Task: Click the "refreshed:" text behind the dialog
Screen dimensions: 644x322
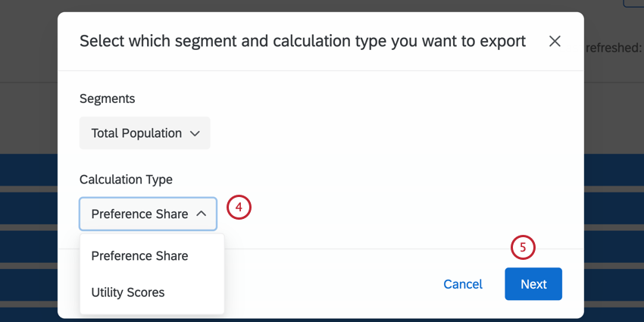Action: pyautogui.click(x=614, y=48)
